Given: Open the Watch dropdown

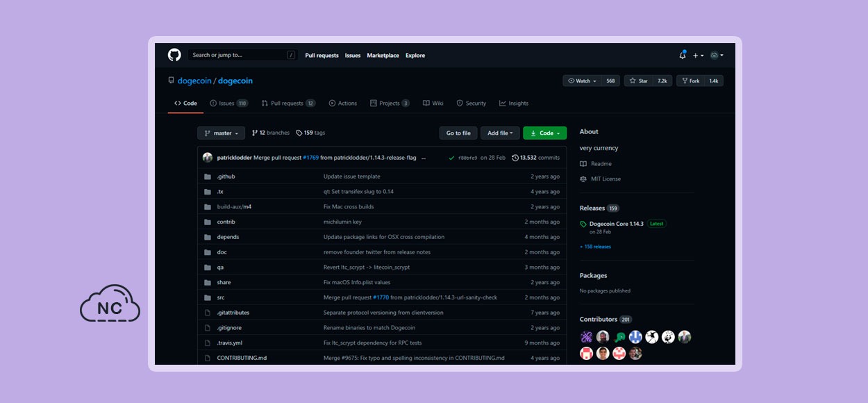Looking at the screenshot, I should [x=582, y=81].
